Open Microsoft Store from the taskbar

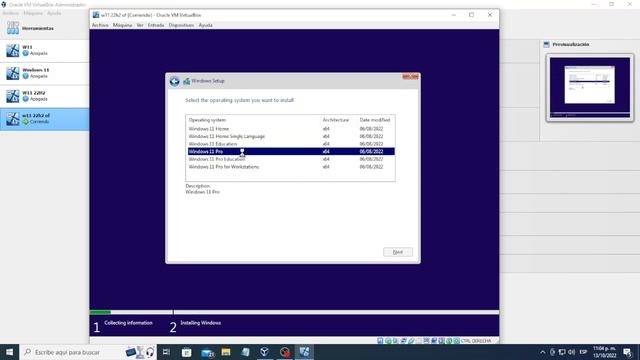(187, 352)
